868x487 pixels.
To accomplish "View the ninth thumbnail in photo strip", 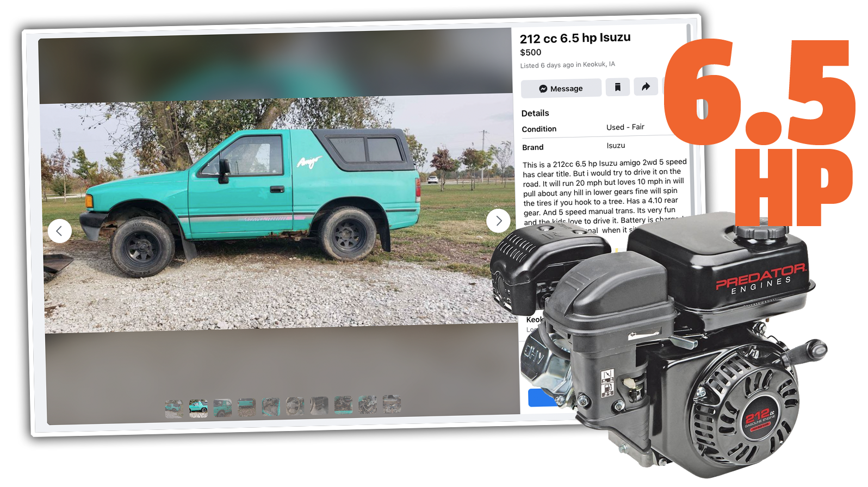I will tap(368, 404).
